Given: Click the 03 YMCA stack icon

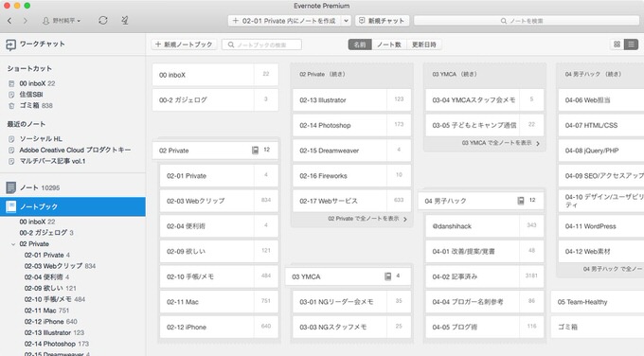Looking at the screenshot, I should click(x=387, y=276).
